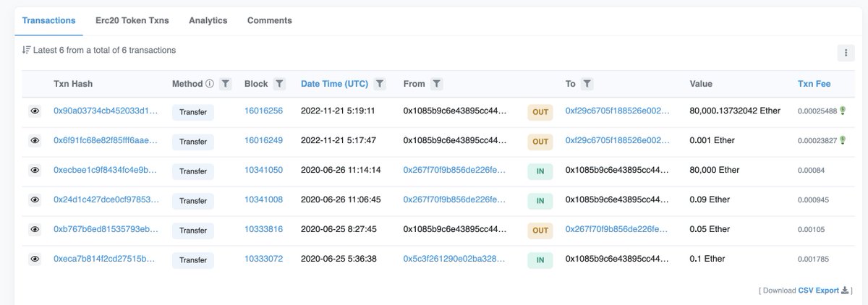Click IN badge in block 10341050 row
The height and width of the screenshot is (305, 868).
pos(540,171)
